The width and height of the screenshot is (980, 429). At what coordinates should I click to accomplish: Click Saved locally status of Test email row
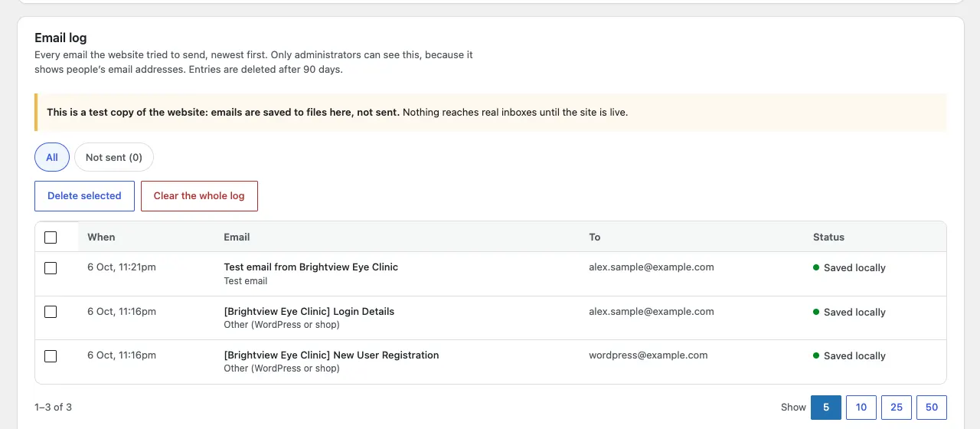849,268
